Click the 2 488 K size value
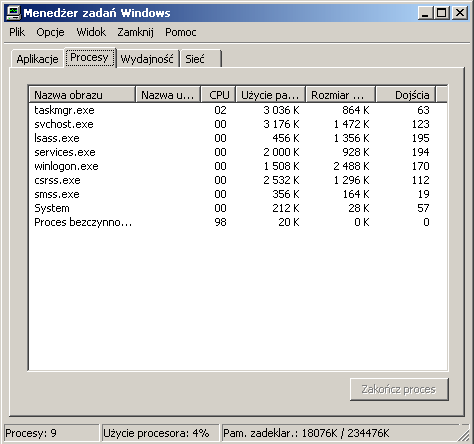This screenshot has height=444, width=474. 351,166
